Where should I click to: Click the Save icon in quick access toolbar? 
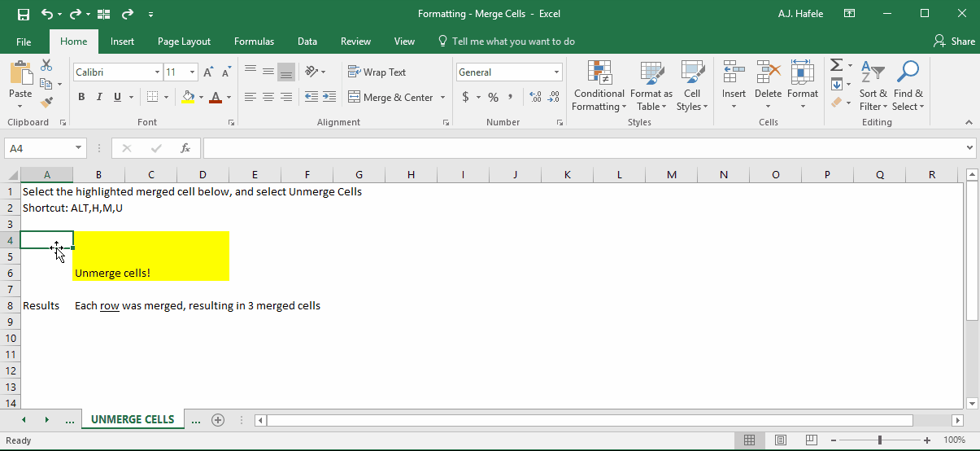(x=23, y=14)
